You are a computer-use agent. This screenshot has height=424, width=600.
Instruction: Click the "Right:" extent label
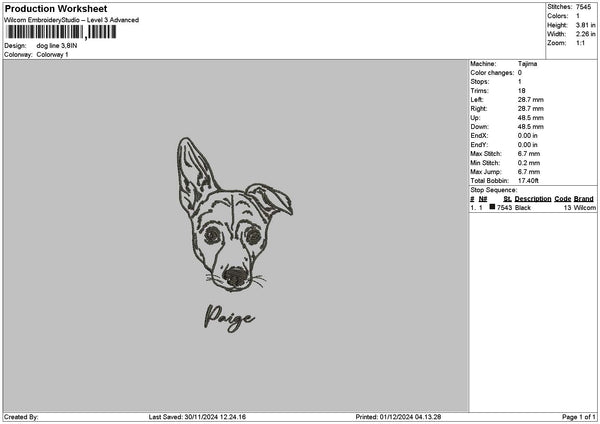tap(479, 109)
